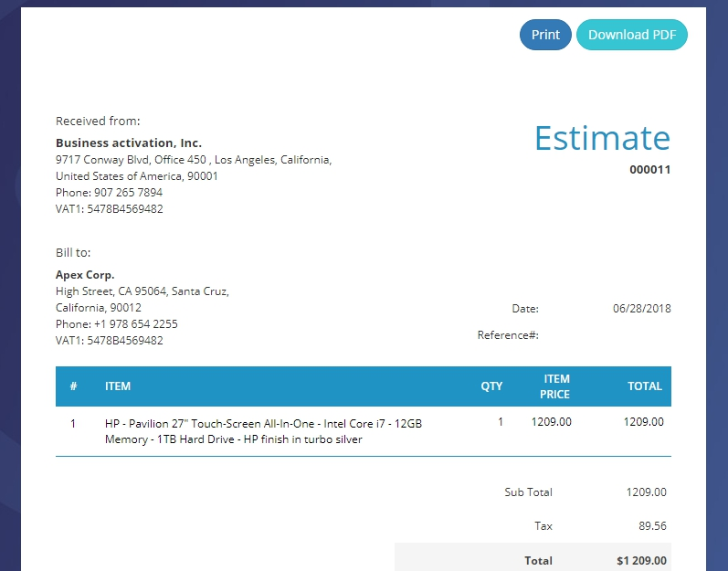Select tax amount 89.56

pyautogui.click(x=652, y=526)
